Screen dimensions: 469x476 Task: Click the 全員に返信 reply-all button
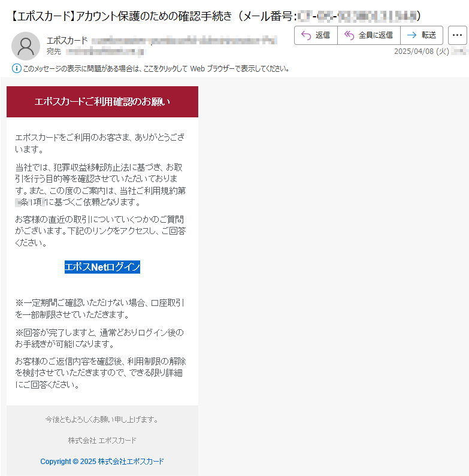pos(369,35)
